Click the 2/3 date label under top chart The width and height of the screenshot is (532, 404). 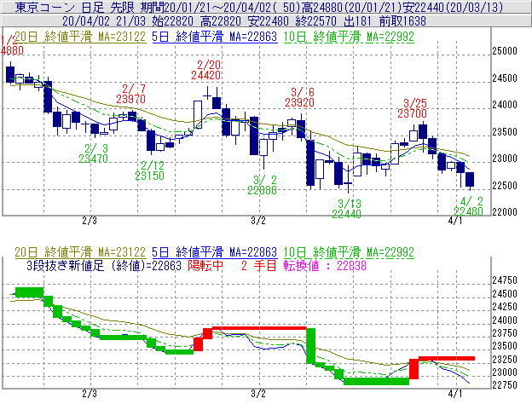tap(90, 221)
